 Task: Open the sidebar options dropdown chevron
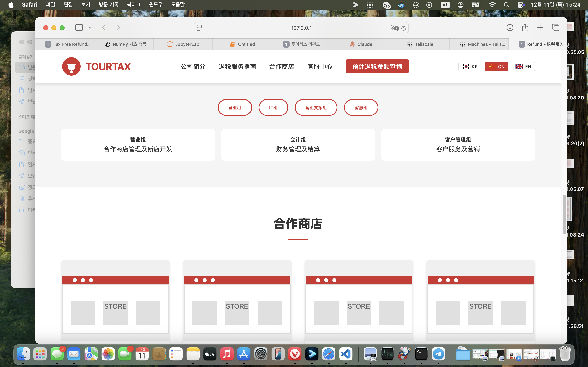[90, 28]
